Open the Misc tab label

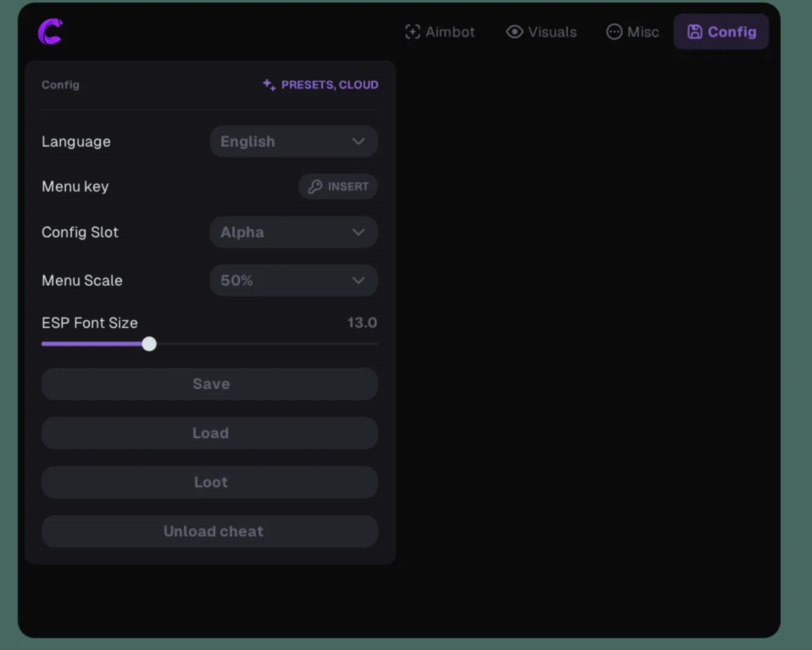tap(642, 32)
